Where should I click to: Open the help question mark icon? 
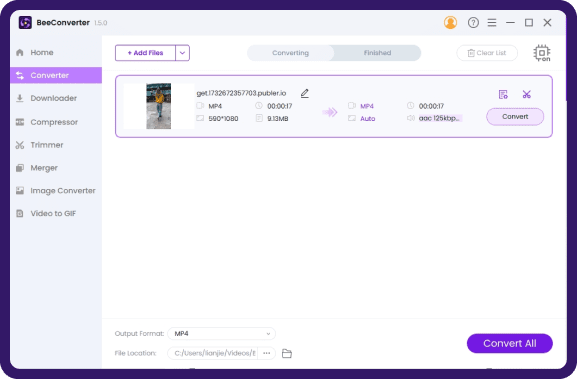click(x=473, y=23)
